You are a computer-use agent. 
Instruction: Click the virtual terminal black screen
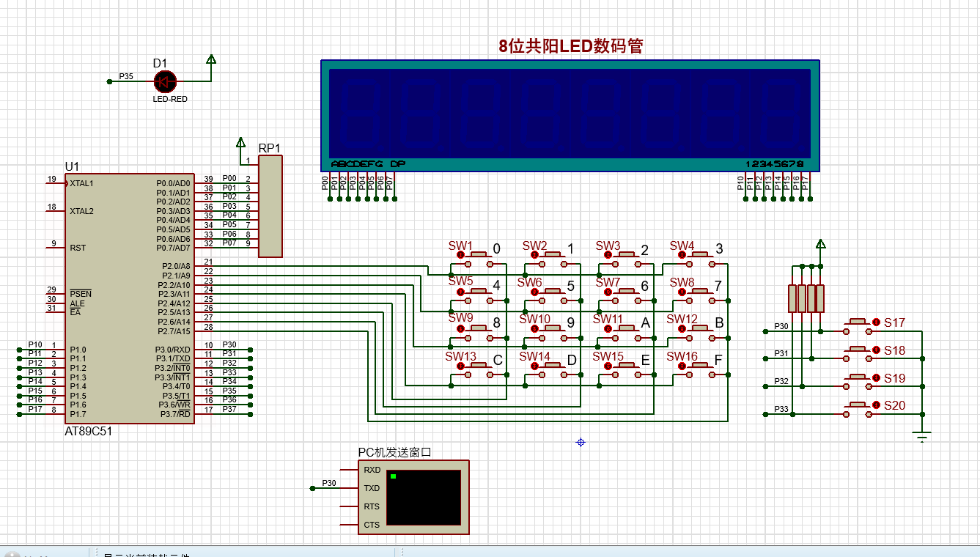pyautogui.click(x=424, y=498)
